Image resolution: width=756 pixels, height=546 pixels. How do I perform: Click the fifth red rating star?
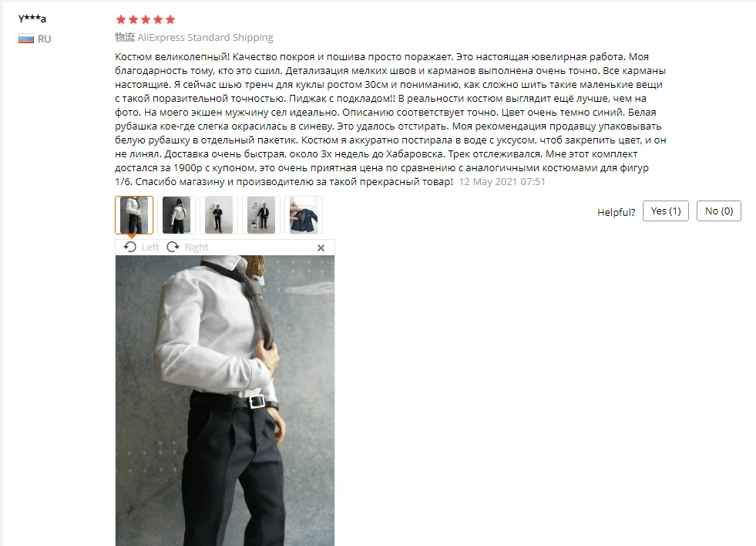pyautogui.click(x=170, y=19)
